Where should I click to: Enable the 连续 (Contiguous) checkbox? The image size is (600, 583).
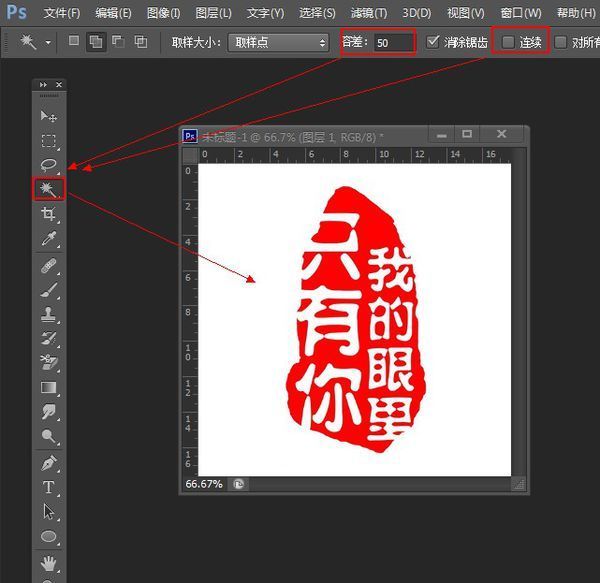click(x=509, y=42)
